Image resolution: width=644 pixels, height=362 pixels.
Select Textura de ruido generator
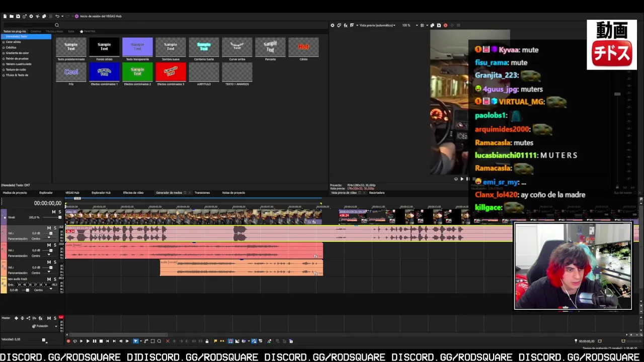pyautogui.click(x=16, y=69)
